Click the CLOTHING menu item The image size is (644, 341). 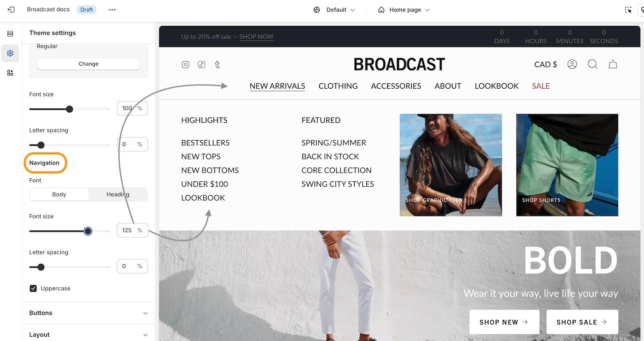[338, 86]
